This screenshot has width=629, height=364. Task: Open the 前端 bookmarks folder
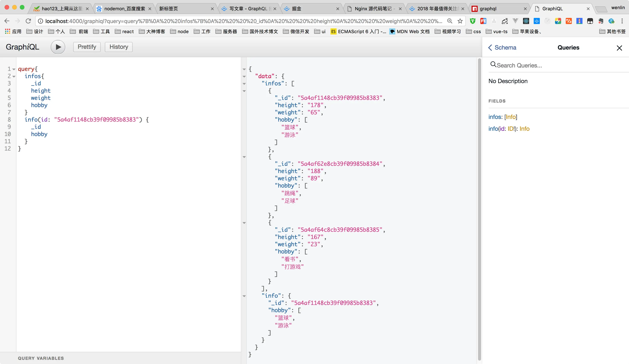coord(79,31)
